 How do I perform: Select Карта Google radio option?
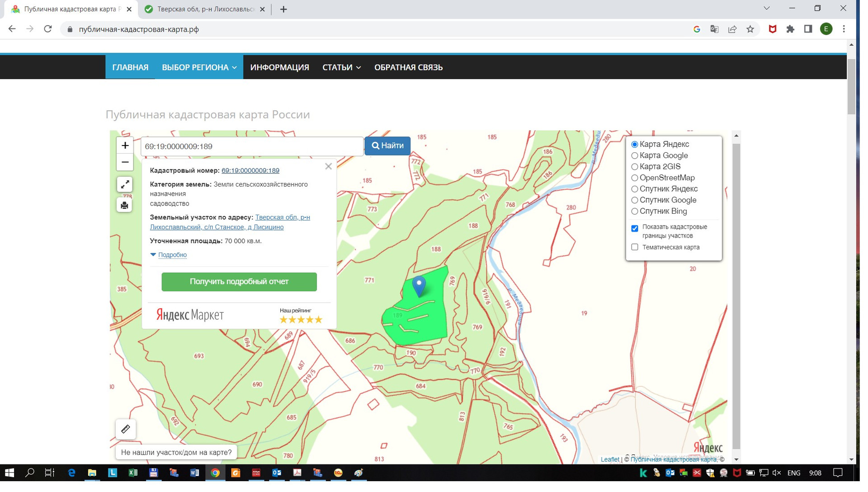[x=635, y=156]
